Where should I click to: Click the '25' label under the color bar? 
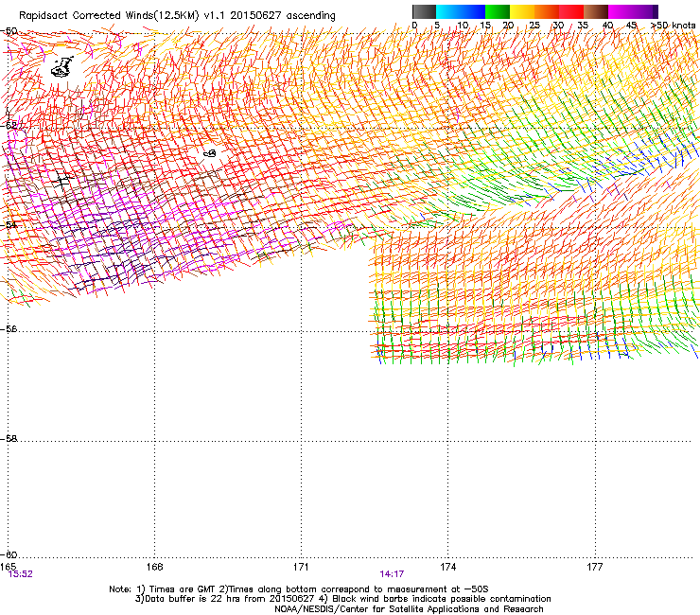[x=534, y=26]
